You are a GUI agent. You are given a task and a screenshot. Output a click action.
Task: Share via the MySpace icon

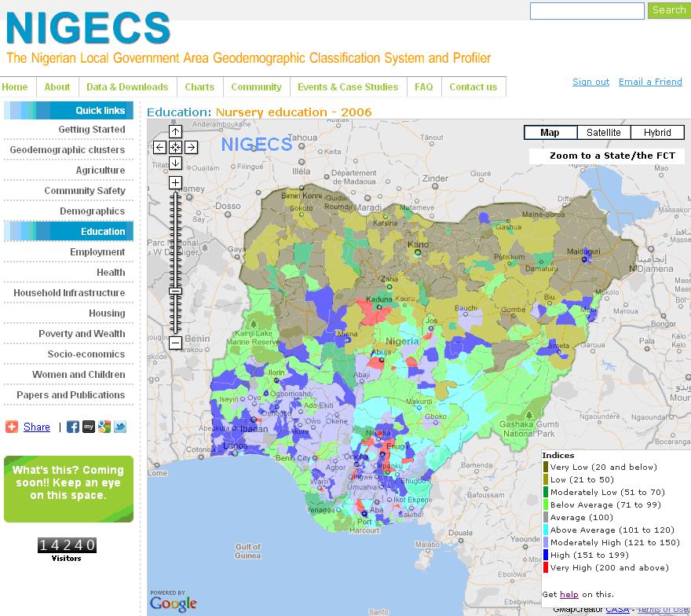89,427
